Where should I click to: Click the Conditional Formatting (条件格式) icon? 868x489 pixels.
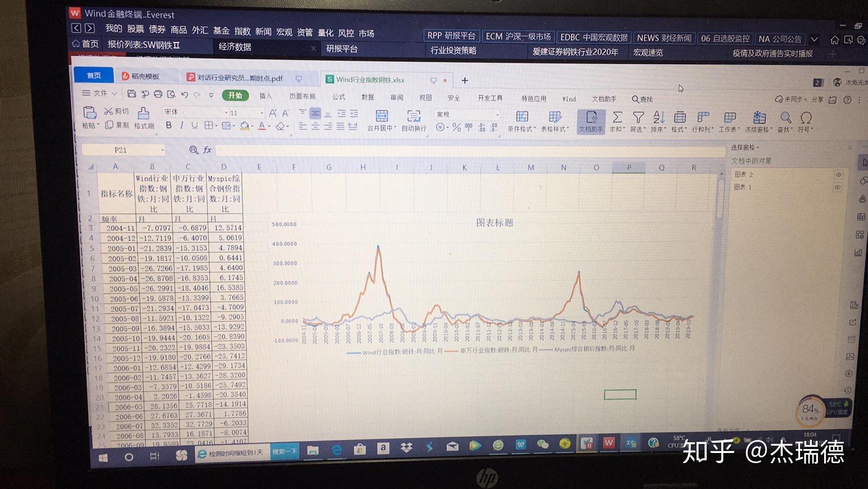(x=522, y=116)
